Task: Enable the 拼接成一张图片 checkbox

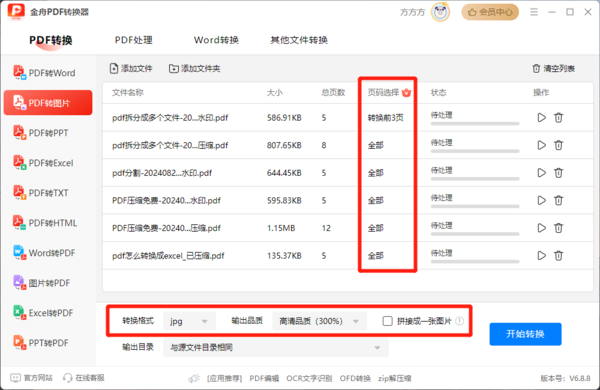Action: point(388,321)
